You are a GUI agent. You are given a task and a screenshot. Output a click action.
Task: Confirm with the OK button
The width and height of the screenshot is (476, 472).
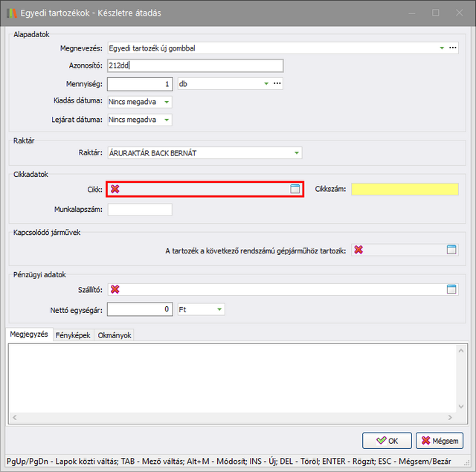(x=387, y=441)
